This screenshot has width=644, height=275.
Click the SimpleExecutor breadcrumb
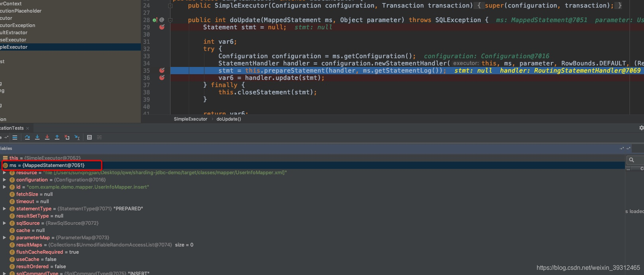click(x=190, y=119)
